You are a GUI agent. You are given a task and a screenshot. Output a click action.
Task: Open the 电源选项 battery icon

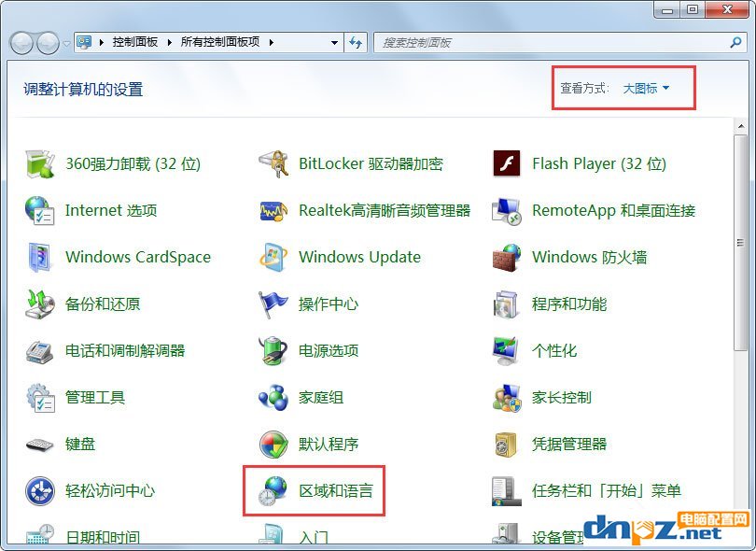coord(273,351)
